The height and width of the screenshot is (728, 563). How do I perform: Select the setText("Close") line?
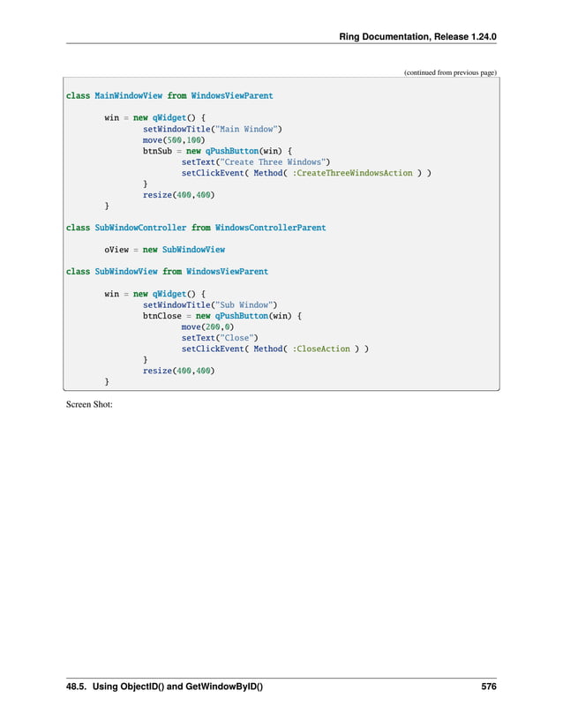click(220, 338)
